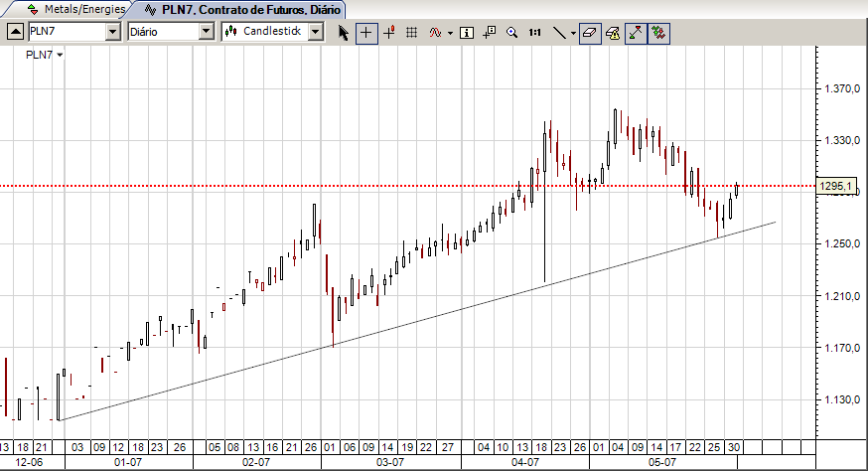Click the 1.210,0 price axis label
The image size is (868, 471).
(x=842, y=296)
